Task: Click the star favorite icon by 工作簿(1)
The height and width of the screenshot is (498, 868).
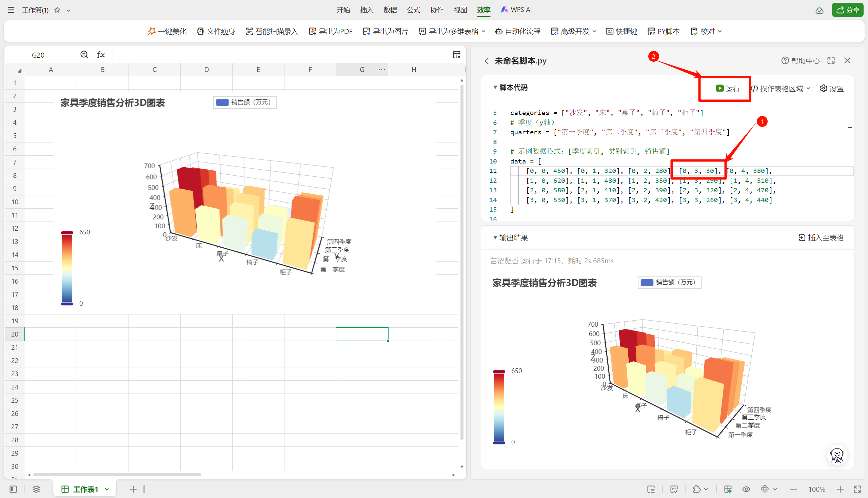Action: pos(57,10)
